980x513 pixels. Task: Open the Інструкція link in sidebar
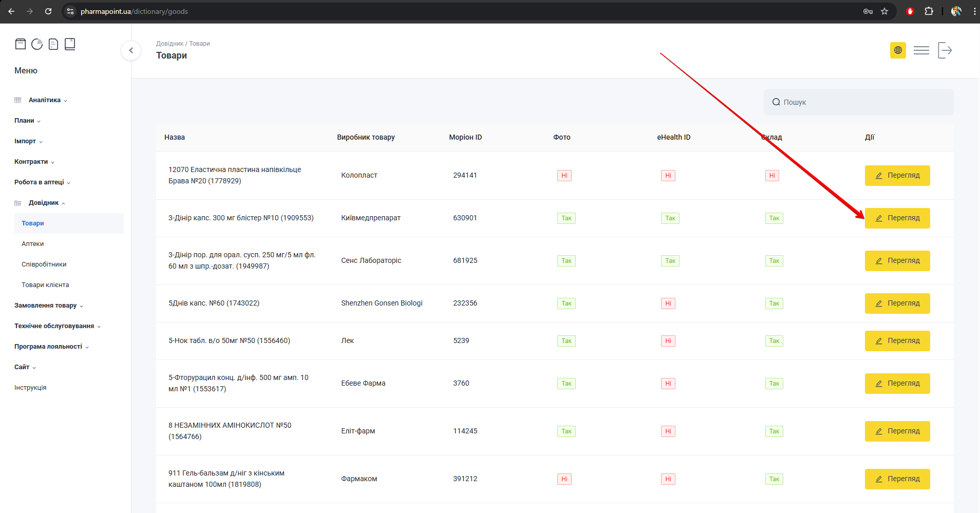click(30, 388)
